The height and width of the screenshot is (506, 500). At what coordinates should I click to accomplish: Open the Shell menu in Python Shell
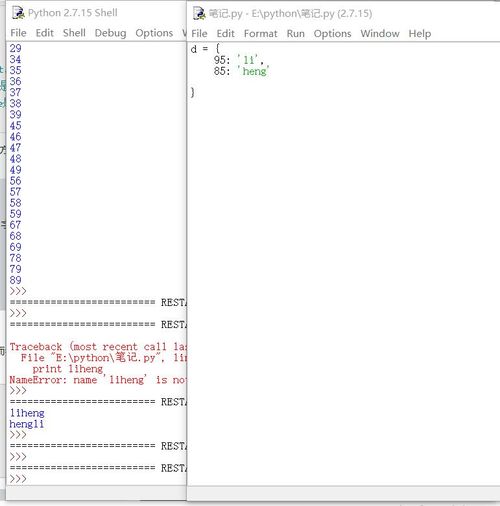coord(74,33)
